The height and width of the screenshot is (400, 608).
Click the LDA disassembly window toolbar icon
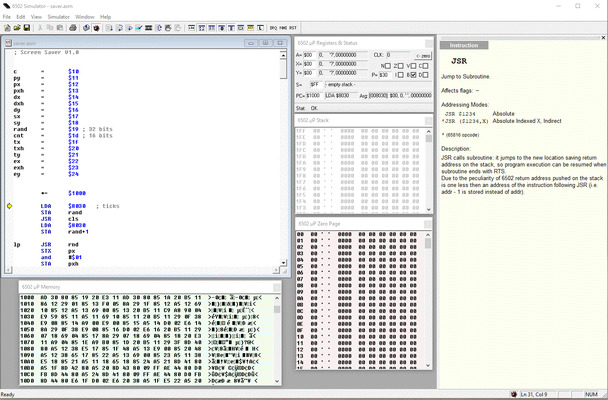192,28
